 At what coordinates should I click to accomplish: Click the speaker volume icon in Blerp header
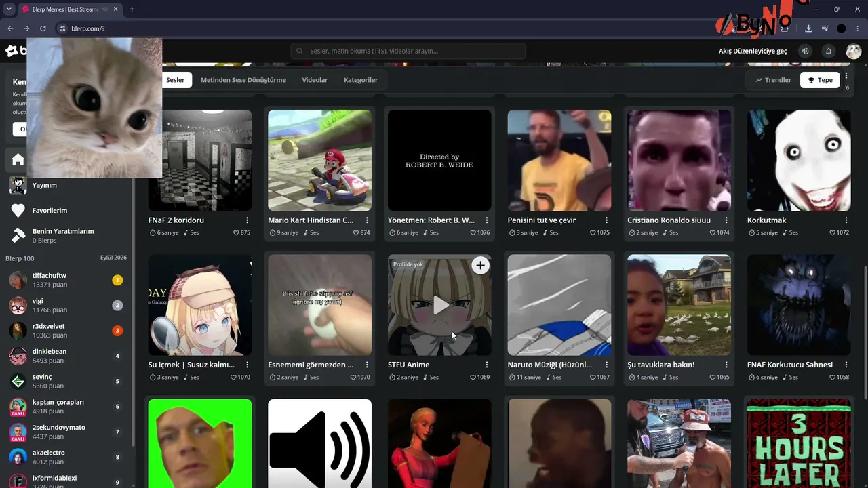click(x=805, y=51)
